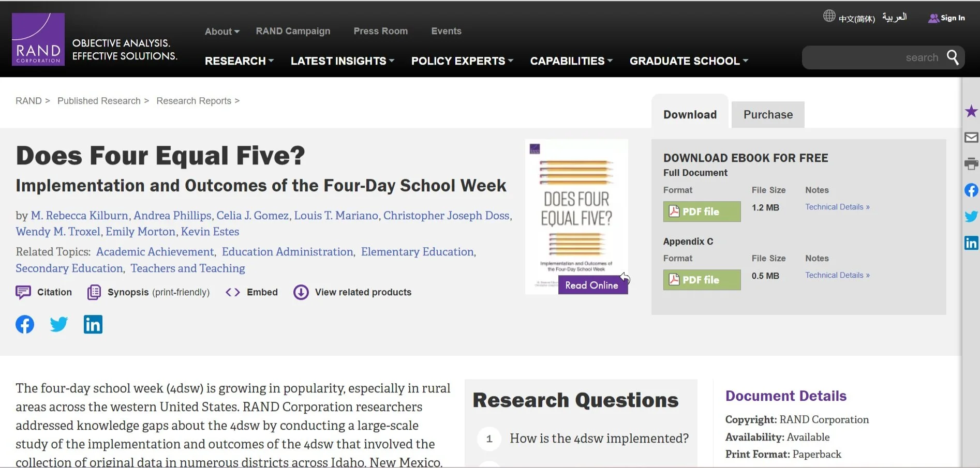
Task: Open author M. Rebecca Kilburn's page
Action: tap(79, 216)
